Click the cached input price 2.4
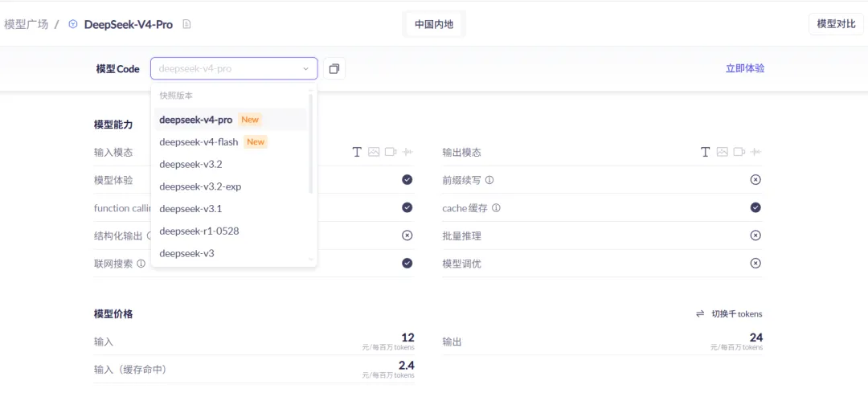The width and height of the screenshot is (868, 401). click(407, 365)
